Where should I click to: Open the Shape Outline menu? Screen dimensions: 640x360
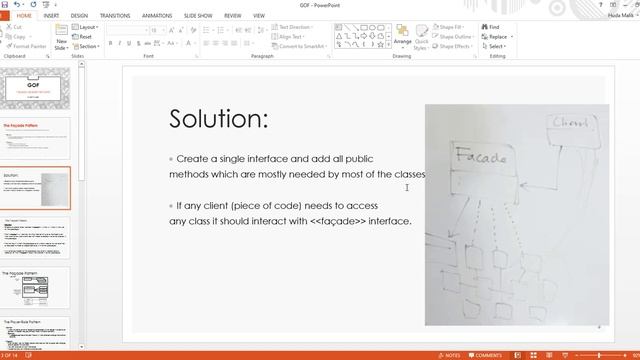[453, 37]
